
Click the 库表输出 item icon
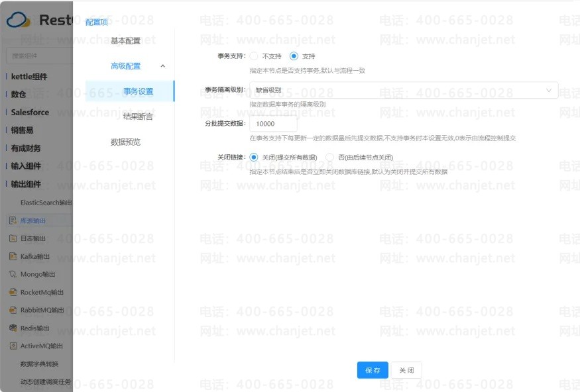(x=13, y=220)
